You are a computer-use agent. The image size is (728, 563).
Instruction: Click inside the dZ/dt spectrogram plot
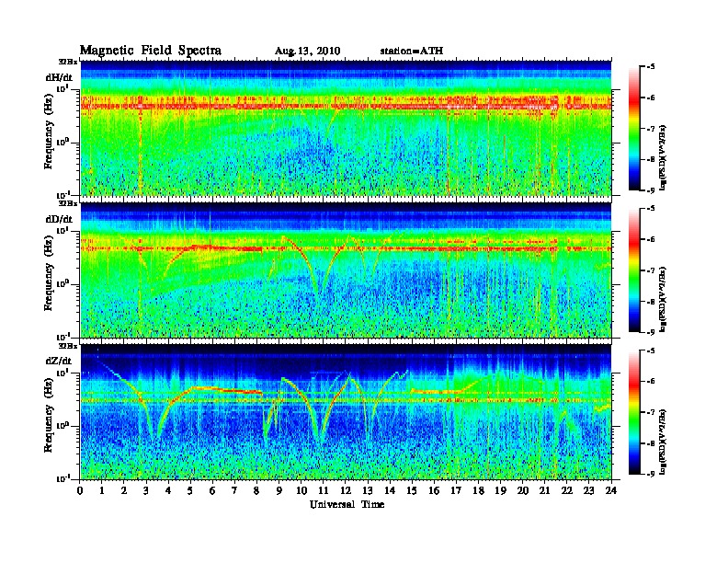346,411
